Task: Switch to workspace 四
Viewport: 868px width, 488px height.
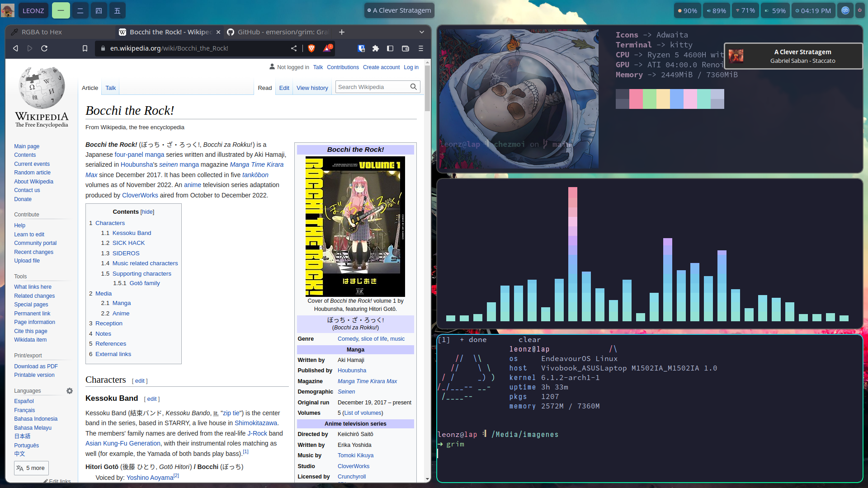Action: (x=99, y=10)
